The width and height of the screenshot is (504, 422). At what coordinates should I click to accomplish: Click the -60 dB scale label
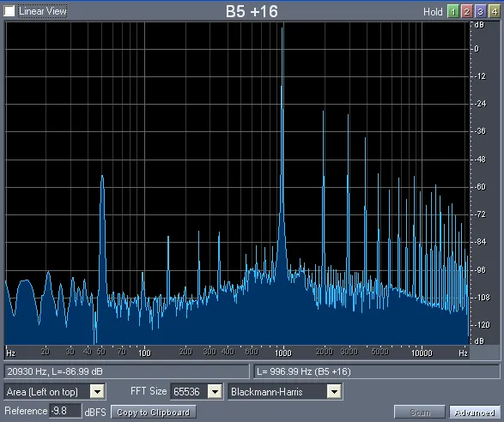(x=480, y=187)
